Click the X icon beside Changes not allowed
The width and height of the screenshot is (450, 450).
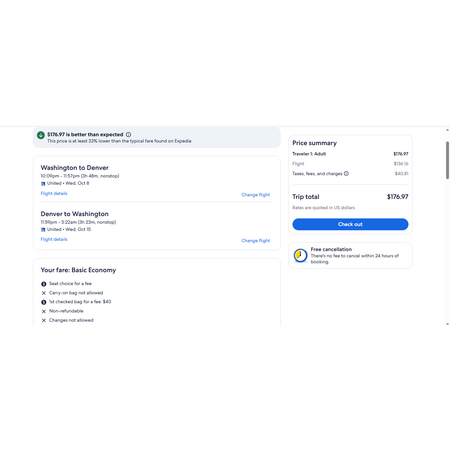tap(44, 320)
